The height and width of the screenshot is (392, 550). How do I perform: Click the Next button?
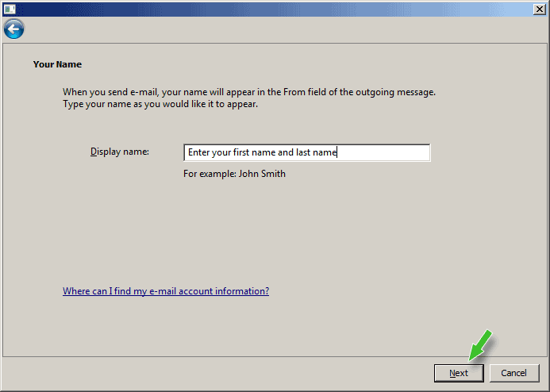click(458, 373)
